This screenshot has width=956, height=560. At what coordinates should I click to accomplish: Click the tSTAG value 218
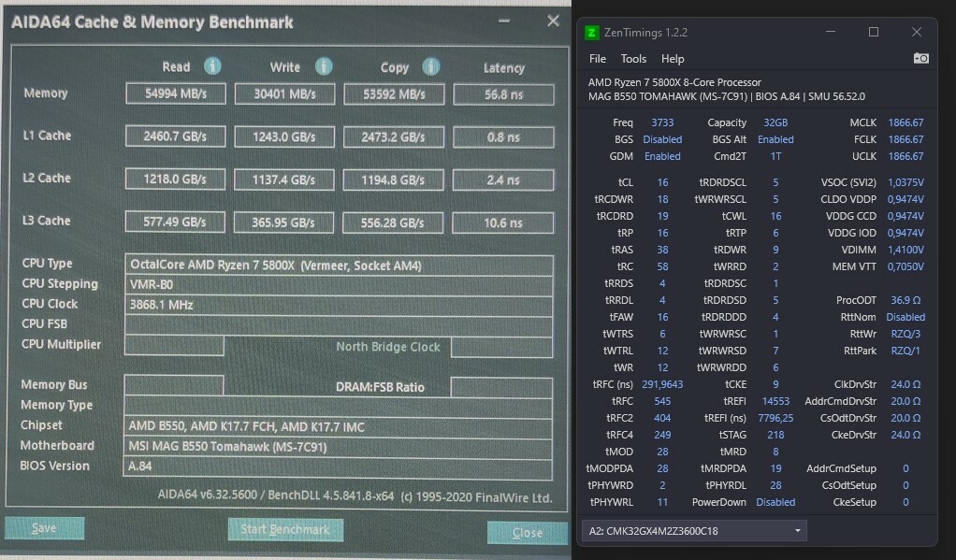pyautogui.click(x=775, y=435)
